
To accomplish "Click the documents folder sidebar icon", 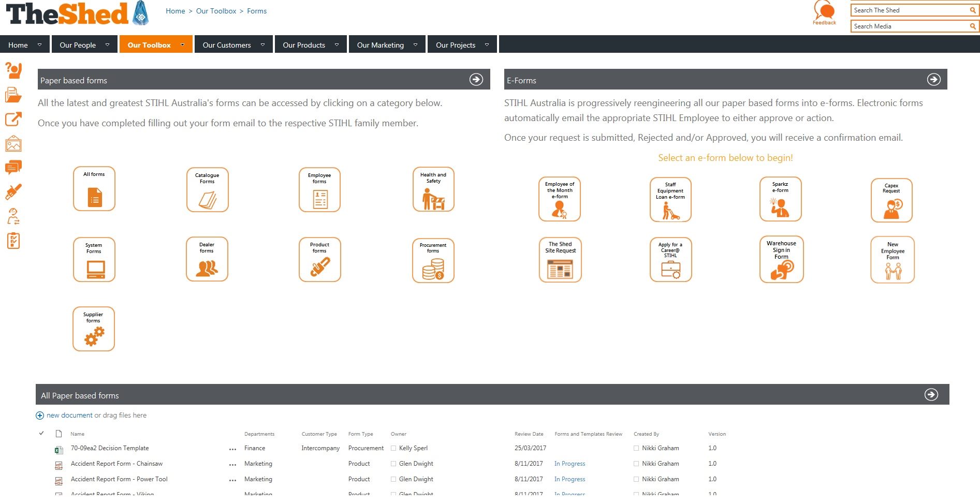I will tap(13, 95).
